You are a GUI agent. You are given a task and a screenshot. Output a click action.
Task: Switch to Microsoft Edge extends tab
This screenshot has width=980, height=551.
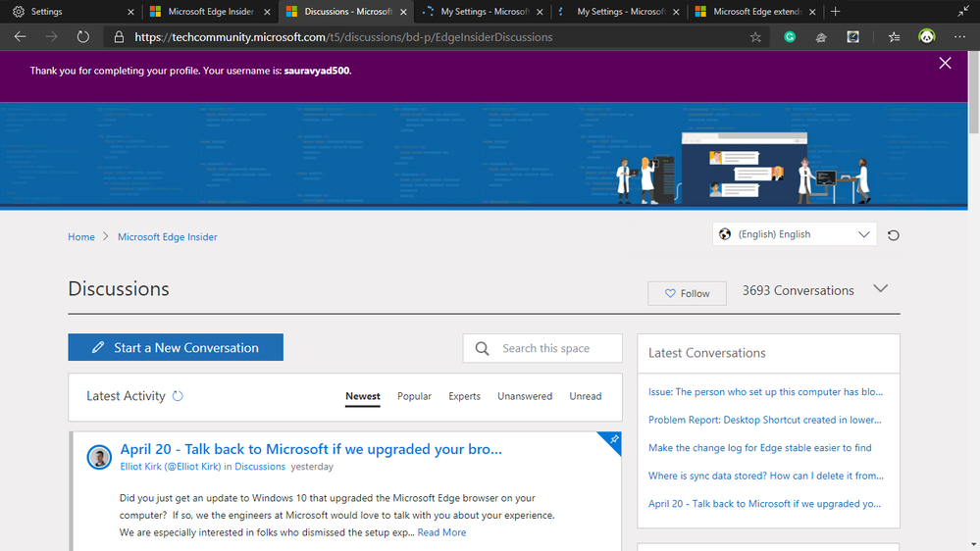757,12
